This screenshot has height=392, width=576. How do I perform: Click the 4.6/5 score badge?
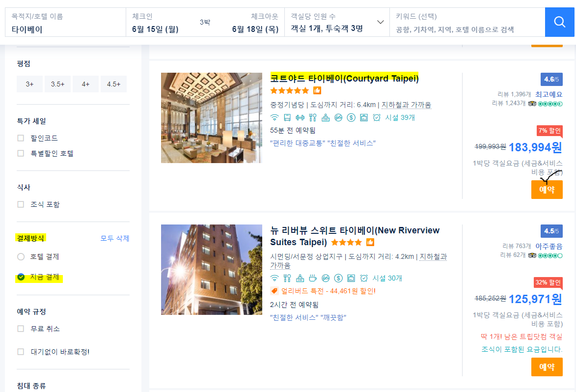coord(551,80)
